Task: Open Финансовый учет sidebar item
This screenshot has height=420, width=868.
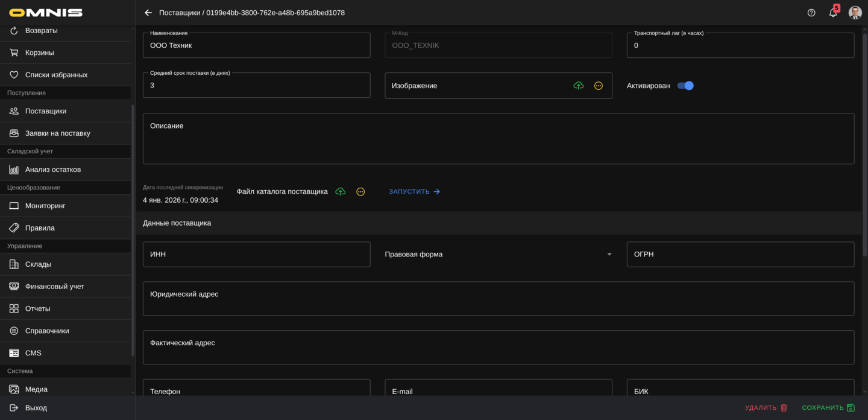Action: click(54, 287)
